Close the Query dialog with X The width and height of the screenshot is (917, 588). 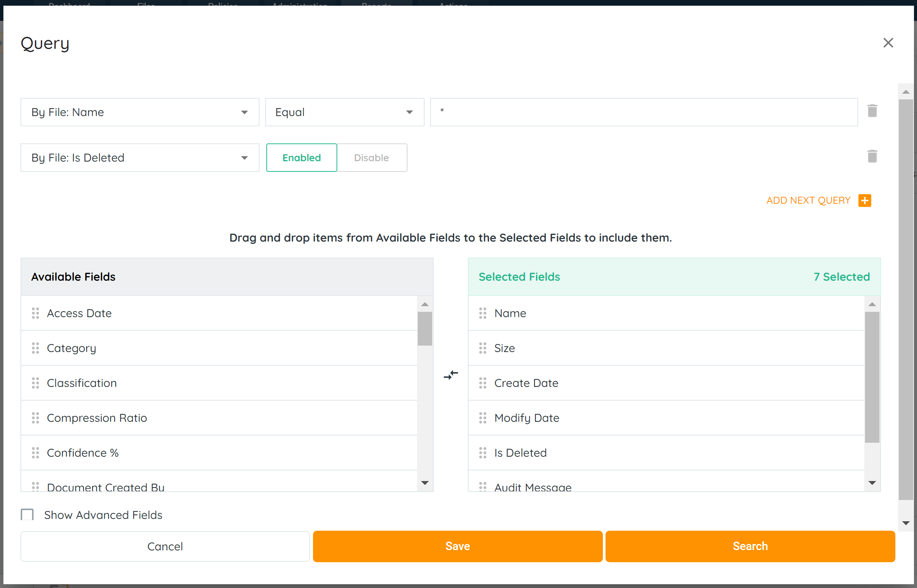pos(888,43)
